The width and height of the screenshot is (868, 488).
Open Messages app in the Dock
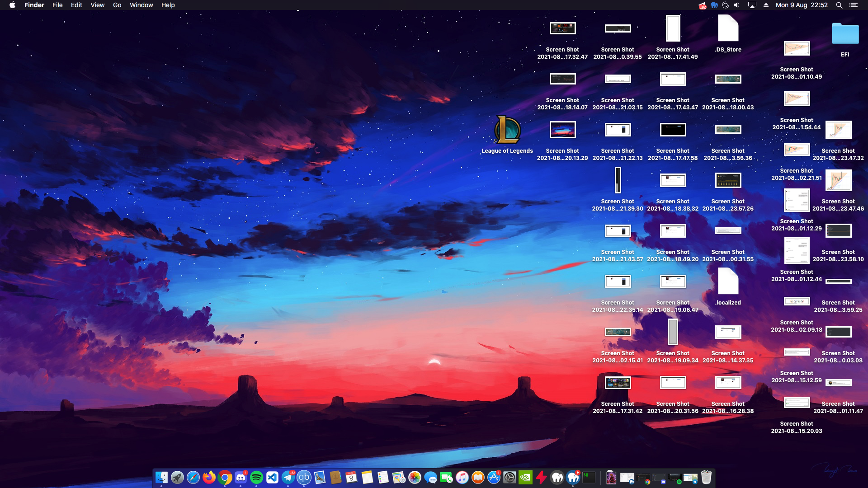click(430, 477)
